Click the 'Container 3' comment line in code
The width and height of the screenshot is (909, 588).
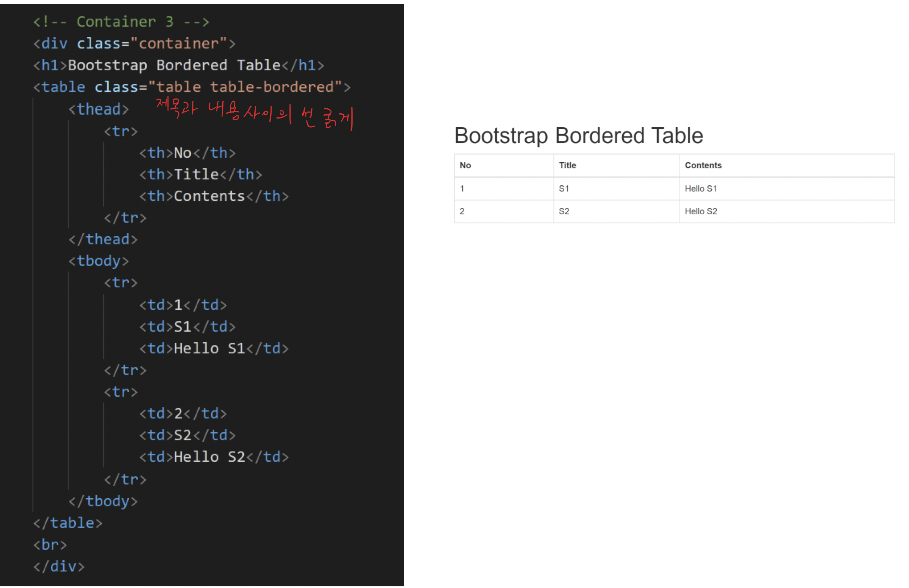pos(121,22)
